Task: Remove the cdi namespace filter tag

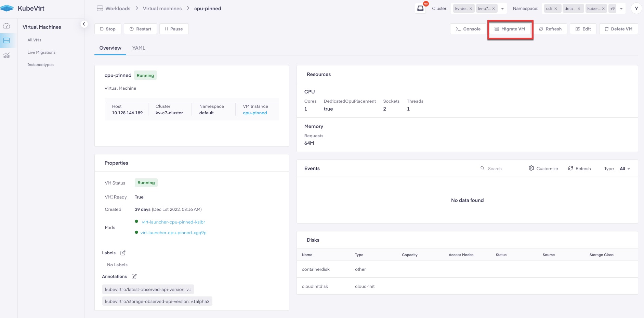Action: click(x=555, y=9)
